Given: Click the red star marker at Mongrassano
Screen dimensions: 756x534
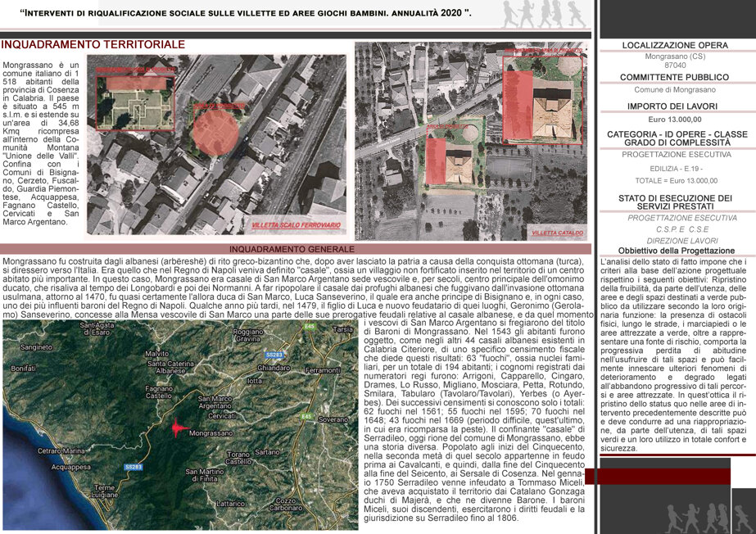Looking at the screenshot, I should 177,428.
